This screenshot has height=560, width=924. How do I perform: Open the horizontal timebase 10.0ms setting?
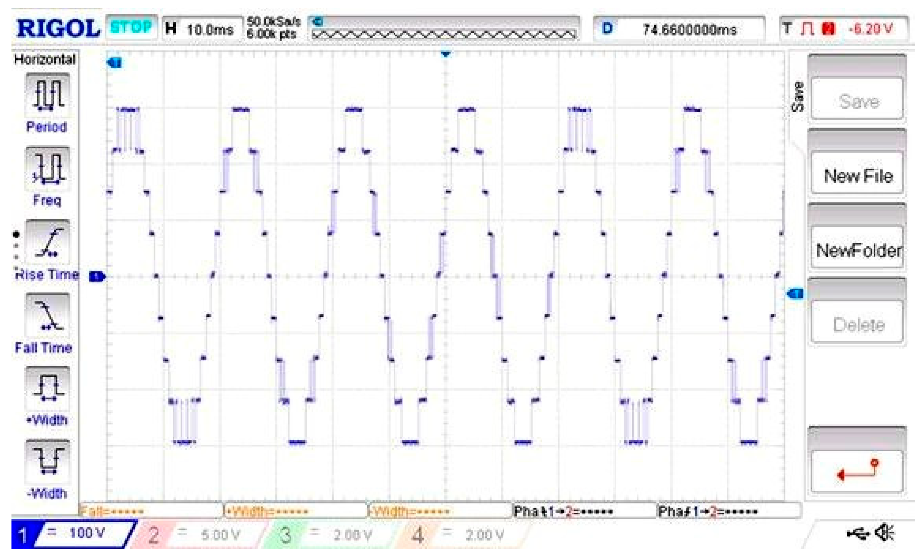click(202, 29)
